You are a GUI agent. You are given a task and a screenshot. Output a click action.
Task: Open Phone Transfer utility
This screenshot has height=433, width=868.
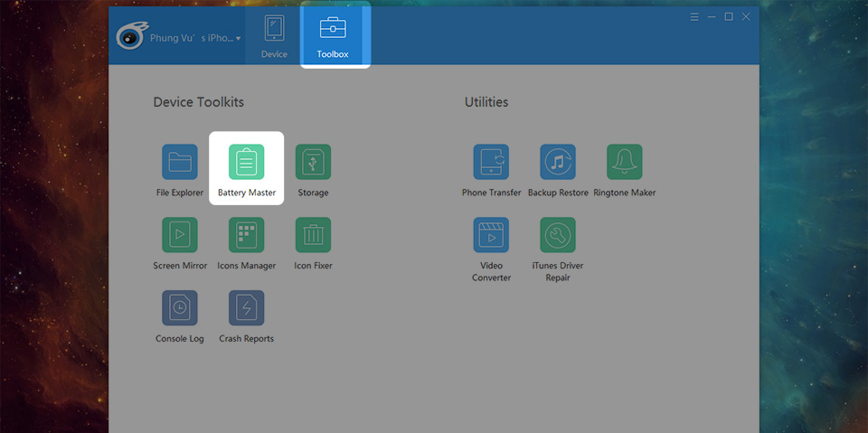(x=491, y=163)
